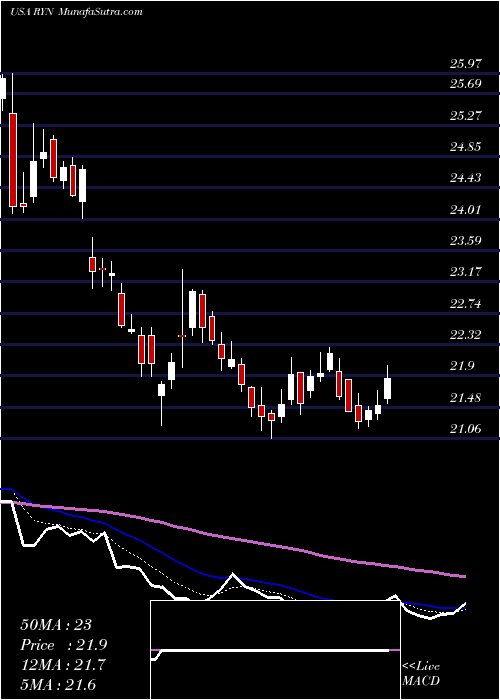Select the 24.01 price axis label
Viewport: 500px width, 700px height.
tap(466, 210)
